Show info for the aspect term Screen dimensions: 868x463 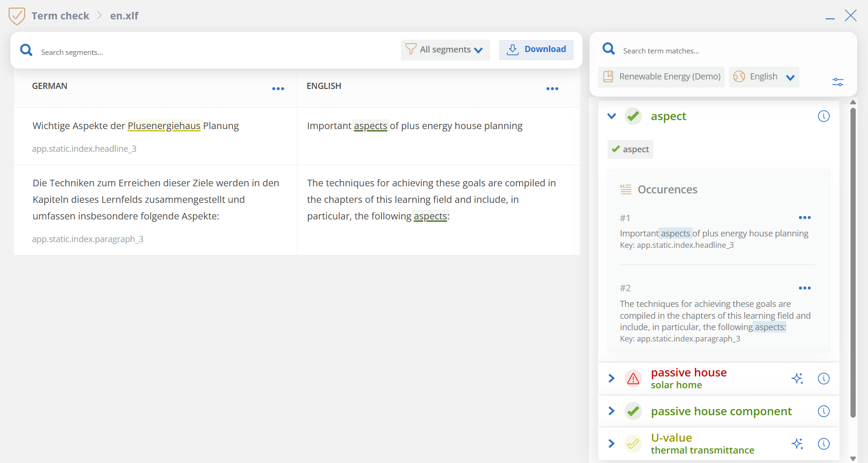coord(824,116)
